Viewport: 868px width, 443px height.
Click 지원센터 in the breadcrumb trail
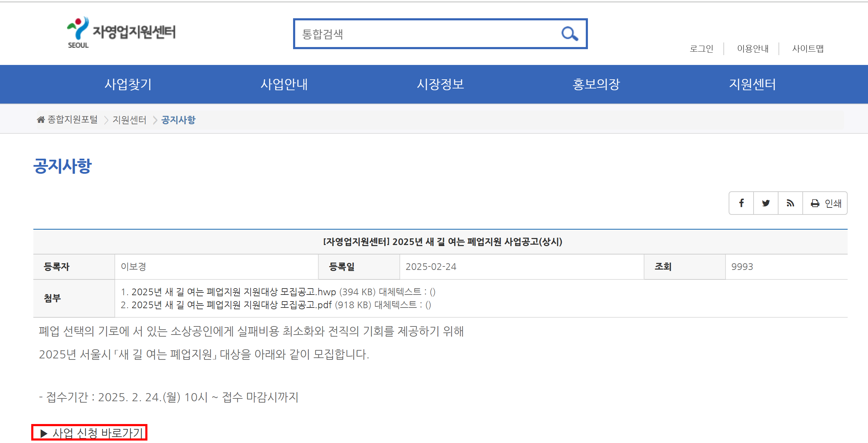pyautogui.click(x=130, y=120)
